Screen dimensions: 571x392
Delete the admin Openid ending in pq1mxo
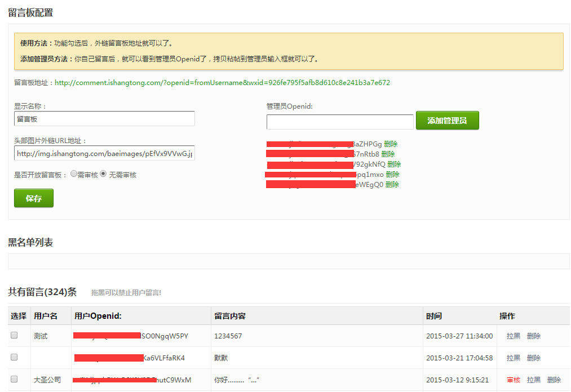(392, 175)
